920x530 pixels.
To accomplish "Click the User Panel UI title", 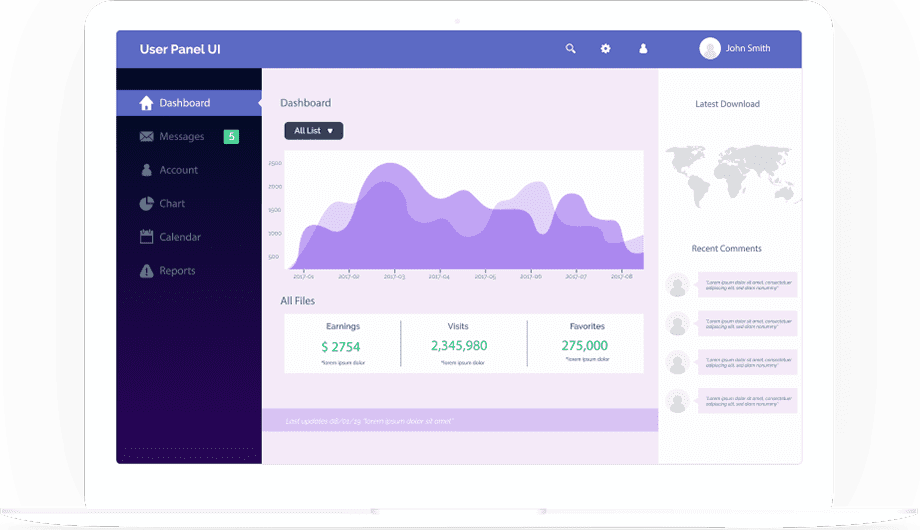I will click(x=180, y=49).
